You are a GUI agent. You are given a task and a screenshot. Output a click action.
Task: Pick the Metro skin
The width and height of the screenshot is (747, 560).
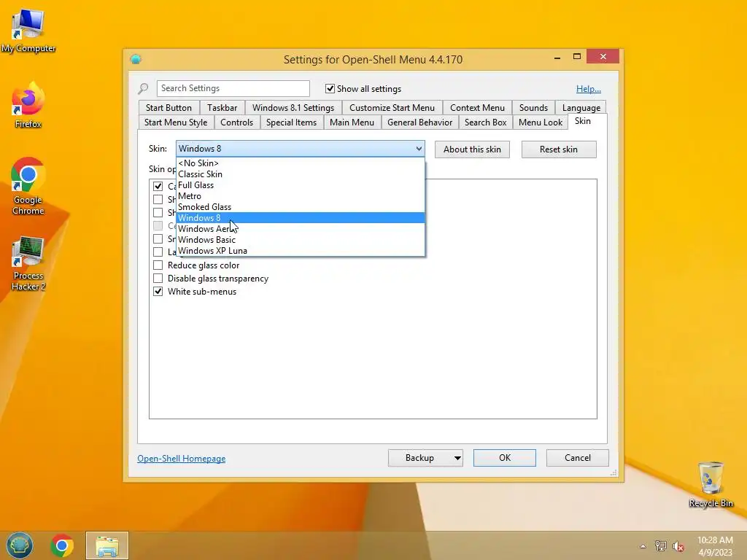pos(300,195)
